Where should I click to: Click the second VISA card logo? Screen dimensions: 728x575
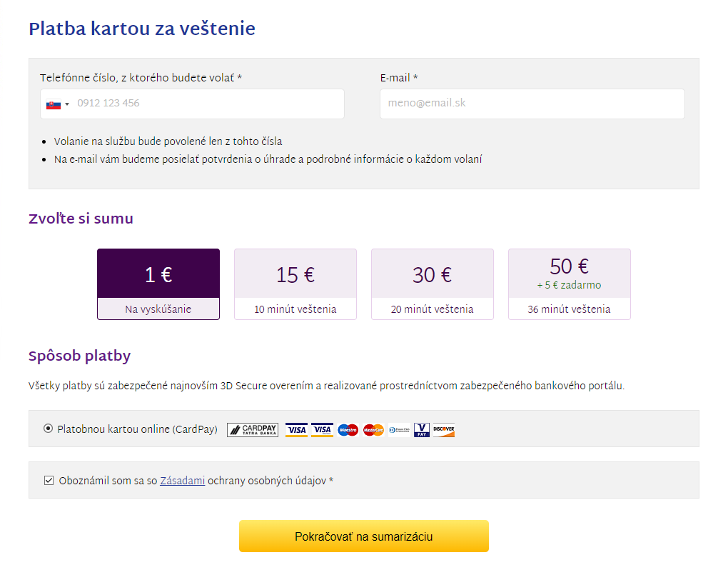pyautogui.click(x=322, y=429)
